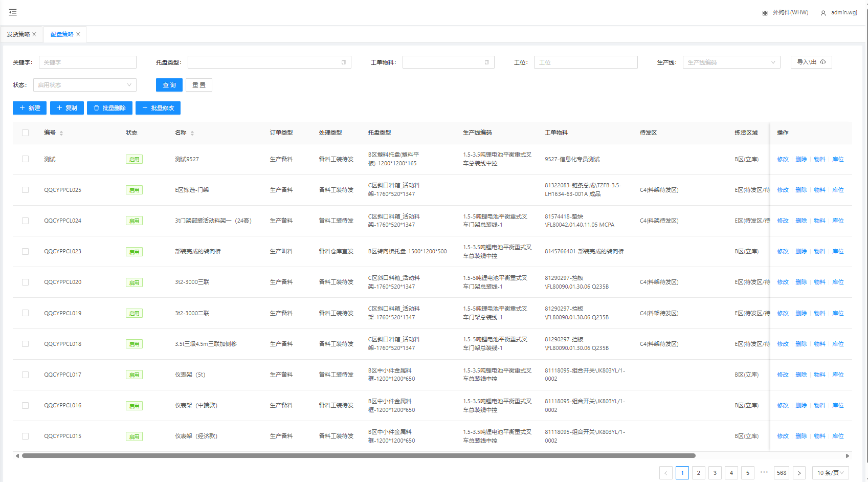This screenshot has width=868, height=482.
Task: Click the 启用 tag in QQCYPPCL023 row
Action: pyautogui.click(x=134, y=252)
